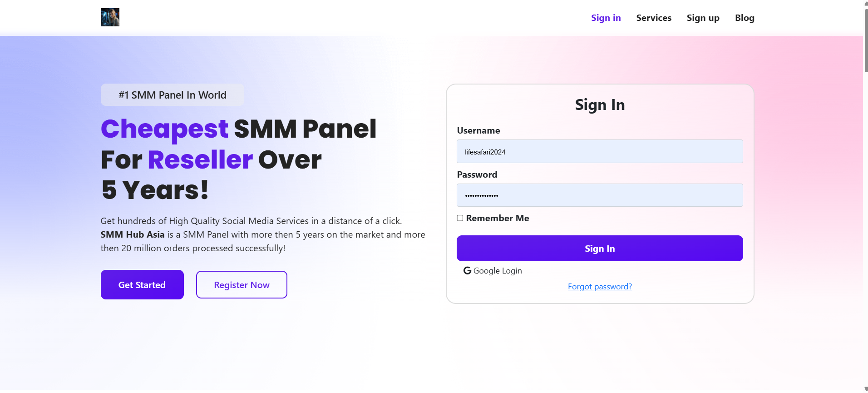The height and width of the screenshot is (393, 868).
Task: Click the bold 'SMM Hub Asia' text
Action: (x=132, y=234)
